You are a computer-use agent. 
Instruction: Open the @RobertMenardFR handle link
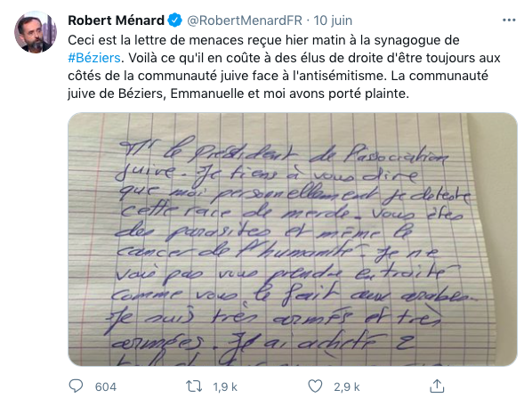(245, 20)
